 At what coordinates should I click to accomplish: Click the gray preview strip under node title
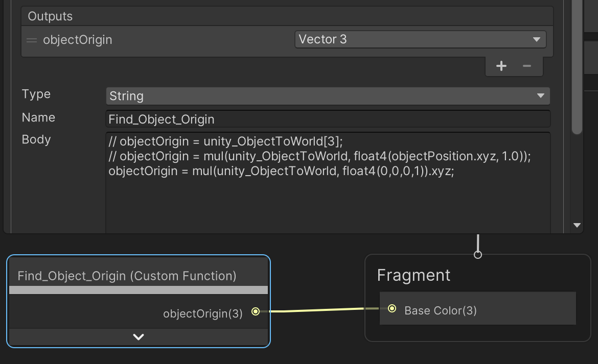click(138, 289)
